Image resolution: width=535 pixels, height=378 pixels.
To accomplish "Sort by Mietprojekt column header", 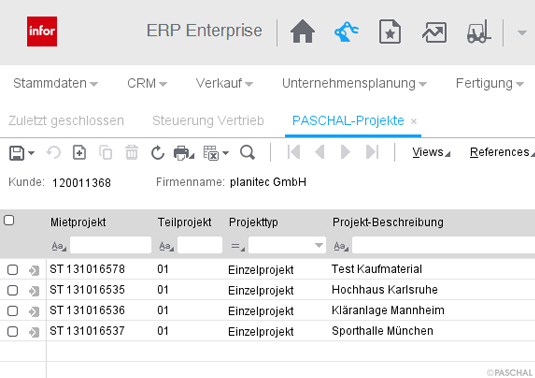I will click(78, 222).
